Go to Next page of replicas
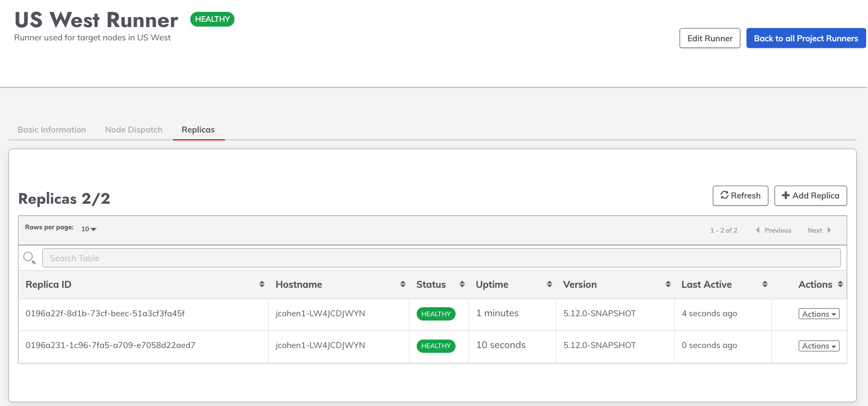Viewport: 868px width, 406px height. 819,230
